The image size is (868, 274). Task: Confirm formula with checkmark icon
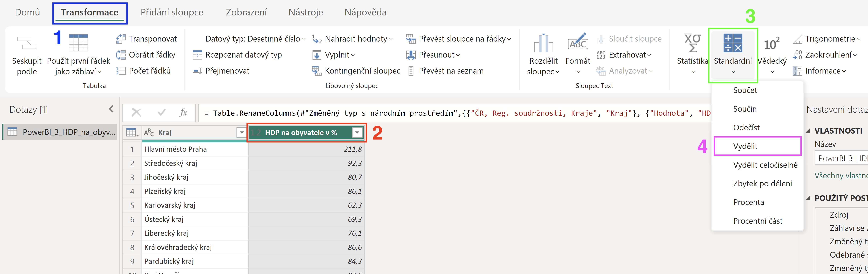pyautogui.click(x=161, y=112)
